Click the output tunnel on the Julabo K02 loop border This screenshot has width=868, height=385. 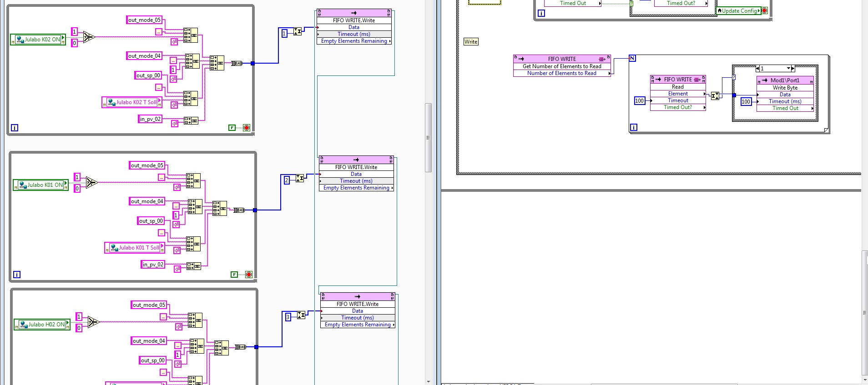point(252,63)
